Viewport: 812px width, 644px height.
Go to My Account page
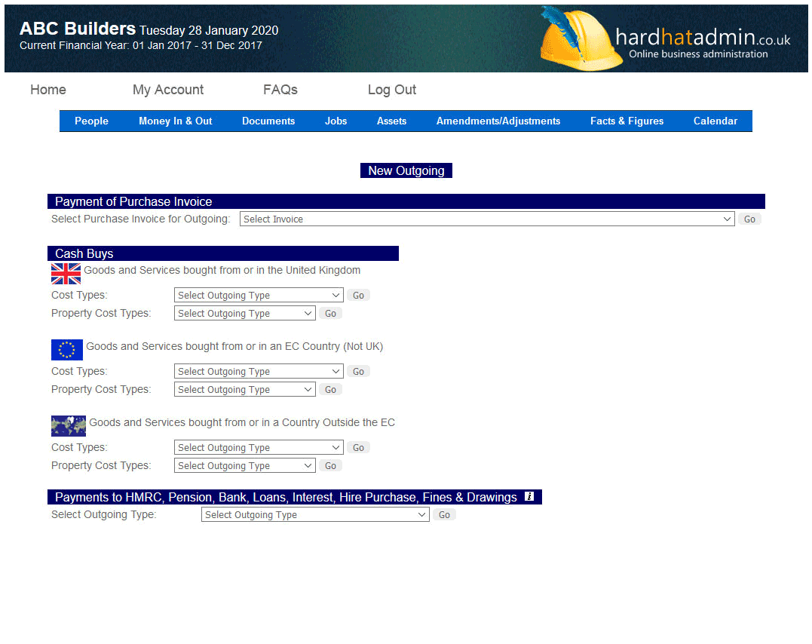[x=168, y=90]
